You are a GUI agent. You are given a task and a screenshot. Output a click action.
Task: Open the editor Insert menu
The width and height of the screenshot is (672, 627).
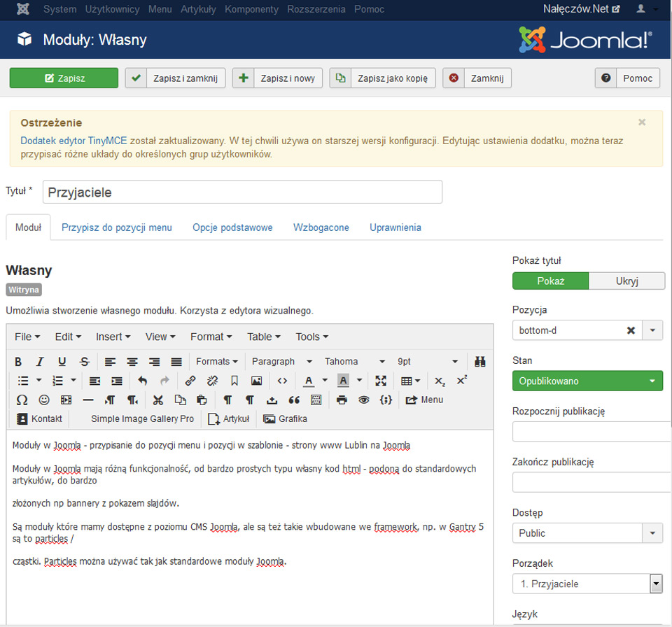pyautogui.click(x=113, y=337)
